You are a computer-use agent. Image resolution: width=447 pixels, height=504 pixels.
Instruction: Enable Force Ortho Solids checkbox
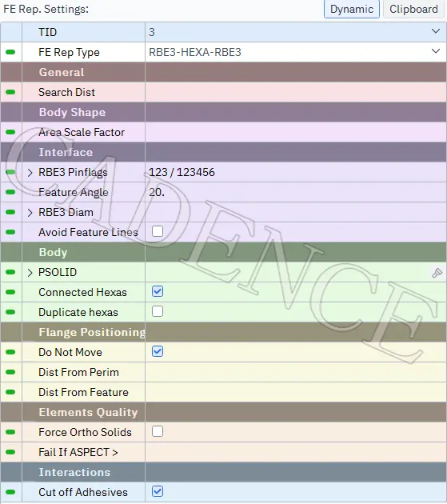point(158,431)
